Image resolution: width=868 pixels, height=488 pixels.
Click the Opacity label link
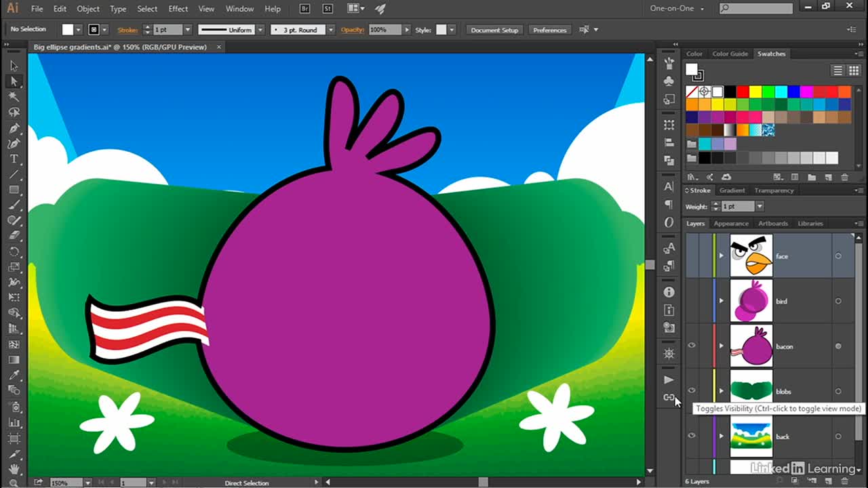(x=353, y=30)
